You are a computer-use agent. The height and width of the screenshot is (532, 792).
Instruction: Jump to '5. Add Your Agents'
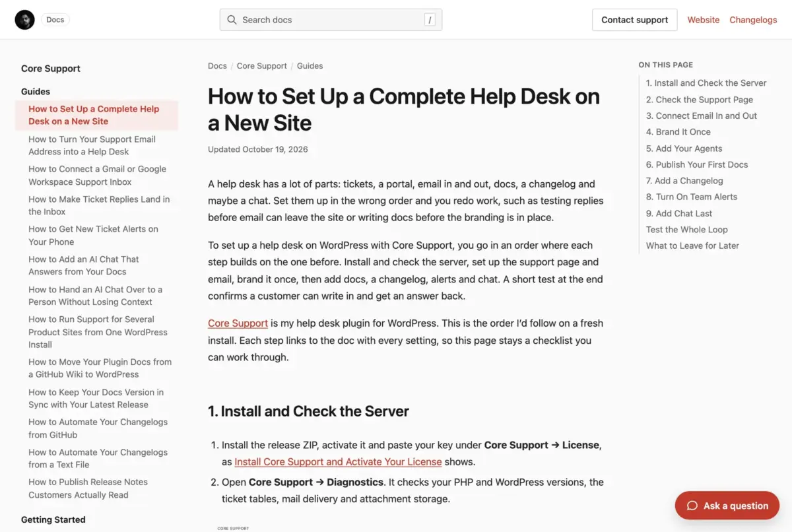(x=684, y=149)
